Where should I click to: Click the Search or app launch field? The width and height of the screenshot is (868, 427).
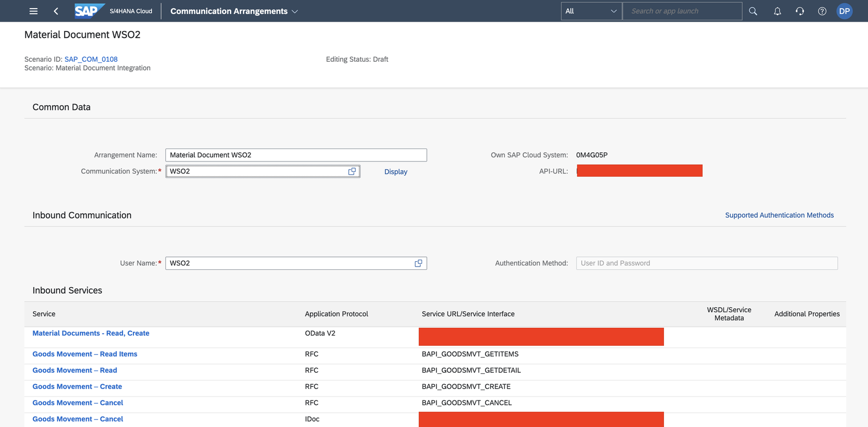click(682, 11)
